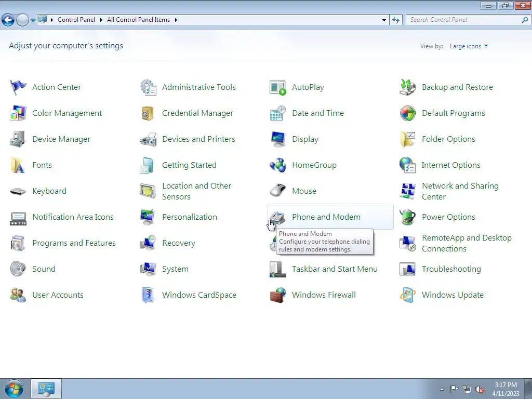The height and width of the screenshot is (399, 532).
Task: Click the Internet Options globe icon
Action: click(x=407, y=165)
